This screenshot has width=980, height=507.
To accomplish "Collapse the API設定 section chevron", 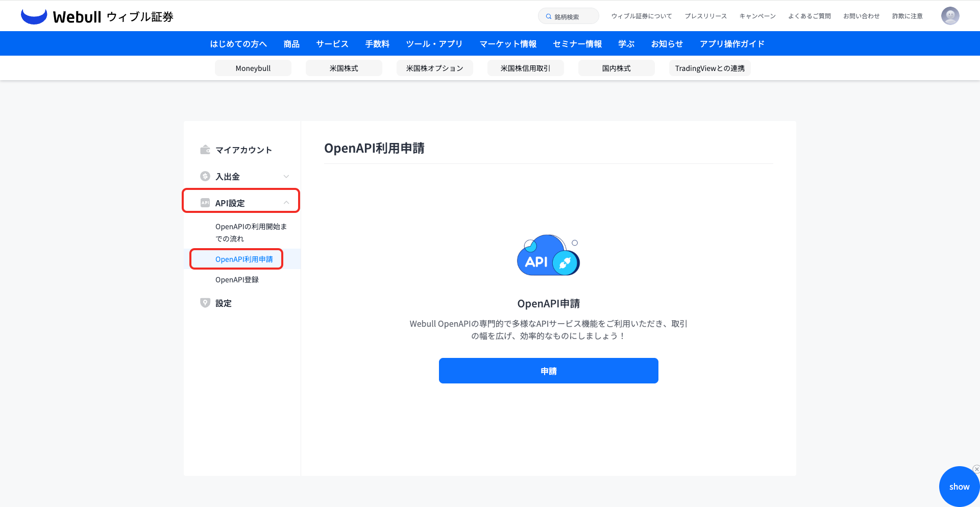I will pyautogui.click(x=286, y=203).
